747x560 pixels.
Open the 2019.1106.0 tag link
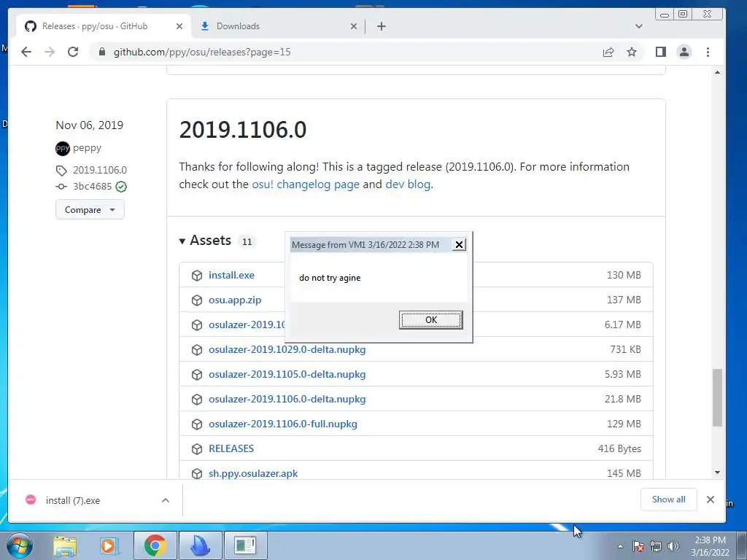(x=99, y=170)
